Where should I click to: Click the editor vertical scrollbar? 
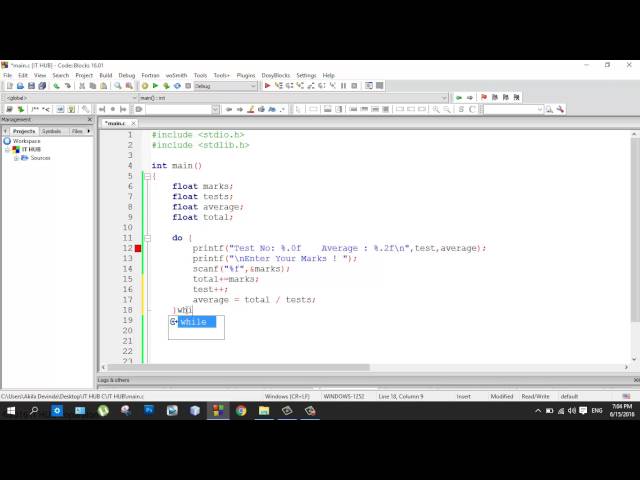[x=634, y=230]
